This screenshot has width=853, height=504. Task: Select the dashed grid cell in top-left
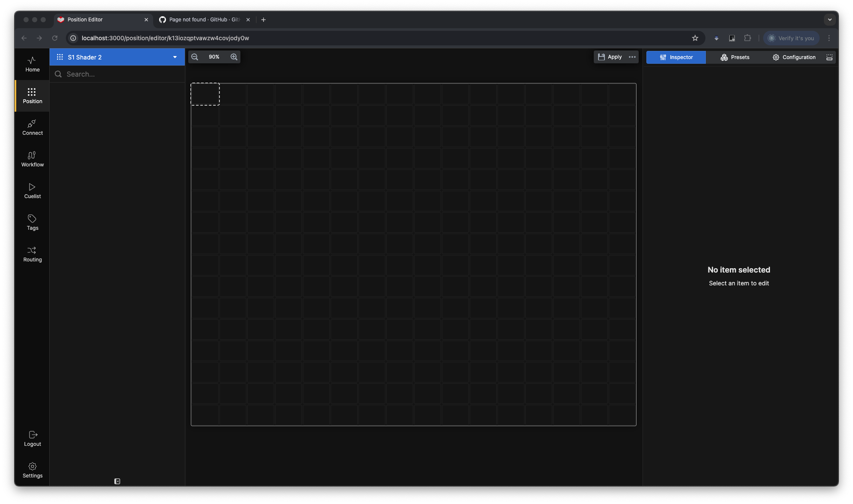click(205, 94)
